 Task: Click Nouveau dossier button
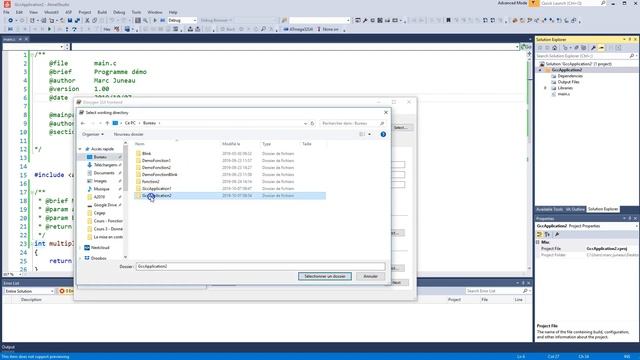[x=128, y=134]
